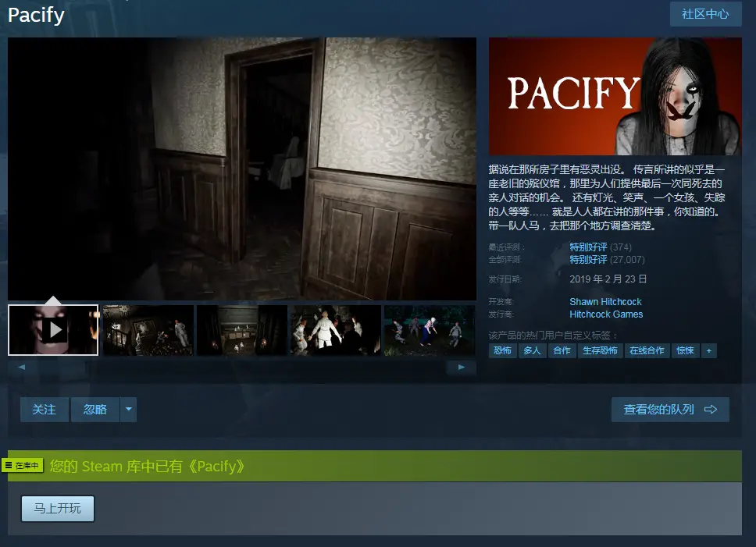Viewport: 756px width, 547px height.
Task: Open developer Shawn Hitchcock link
Action: pos(605,302)
